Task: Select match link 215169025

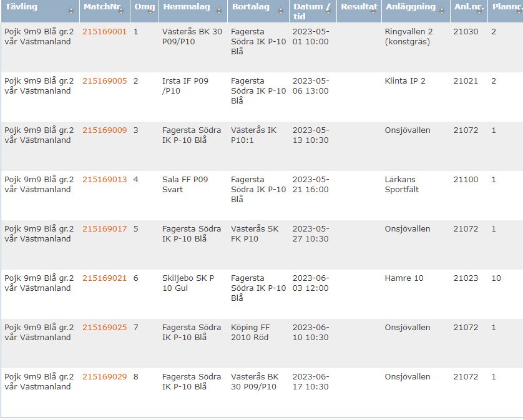Action: [x=104, y=328]
